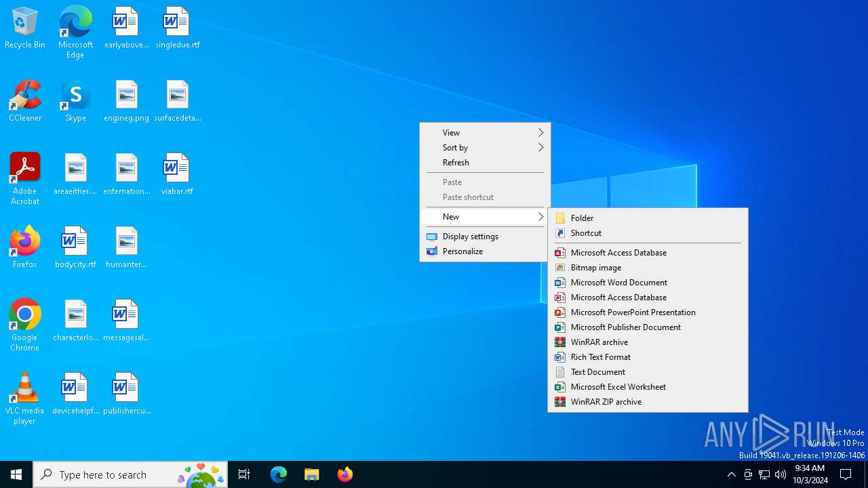868x488 pixels.
Task: Open Task View on the taskbar
Action: click(x=244, y=474)
